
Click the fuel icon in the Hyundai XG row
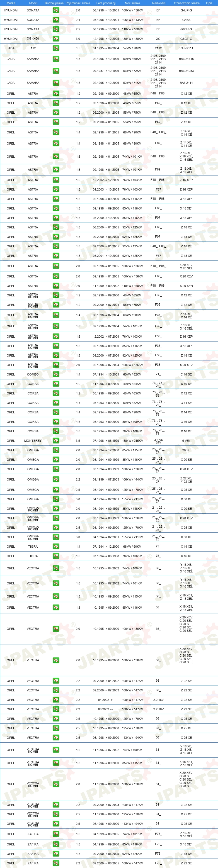coord(56,39)
